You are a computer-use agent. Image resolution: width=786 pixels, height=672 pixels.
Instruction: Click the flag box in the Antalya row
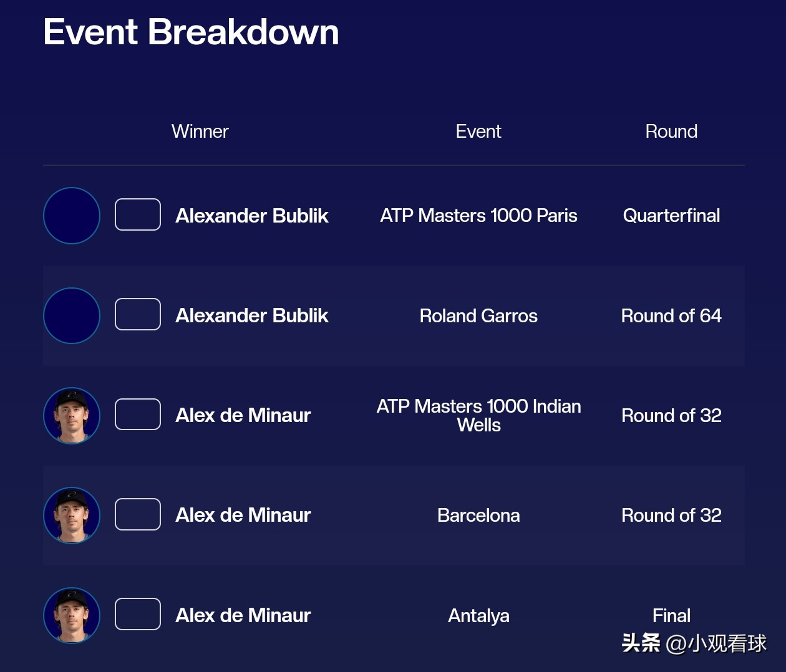coord(138,614)
